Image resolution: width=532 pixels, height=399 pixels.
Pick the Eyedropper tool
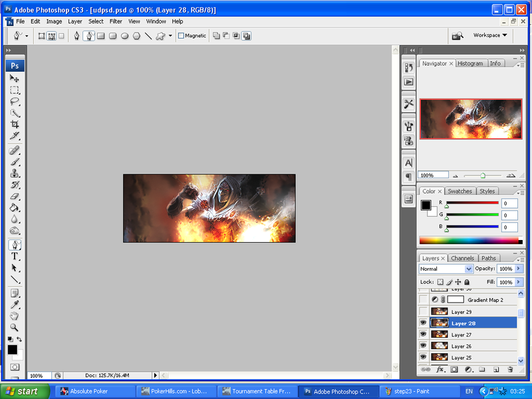click(14, 305)
